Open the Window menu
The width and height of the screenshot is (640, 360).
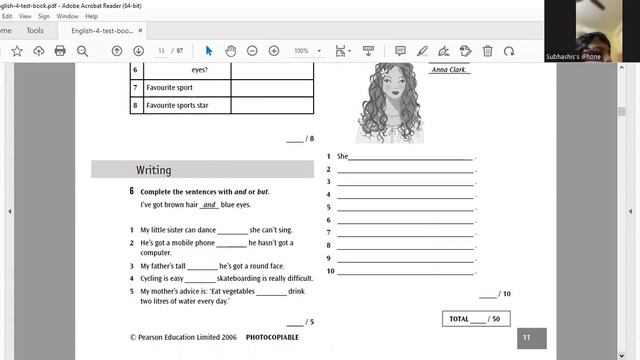67,16
